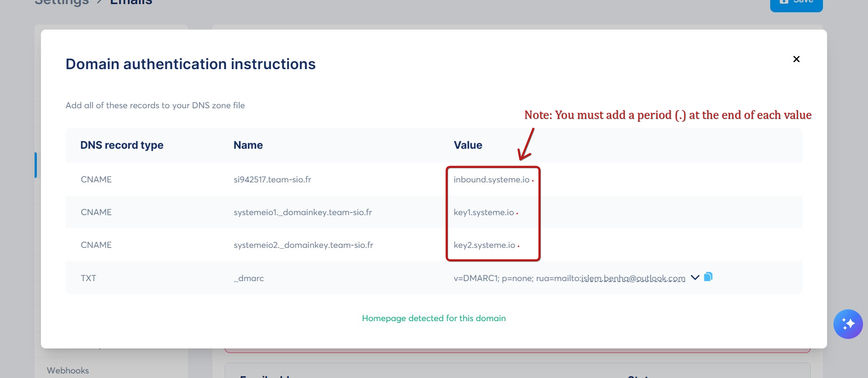
Task: Copy the DMARC TXT record value
Action: pyautogui.click(x=708, y=277)
